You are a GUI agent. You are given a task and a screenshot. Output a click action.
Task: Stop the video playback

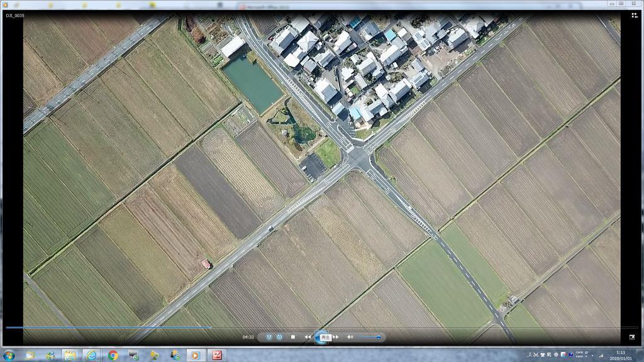(293, 337)
